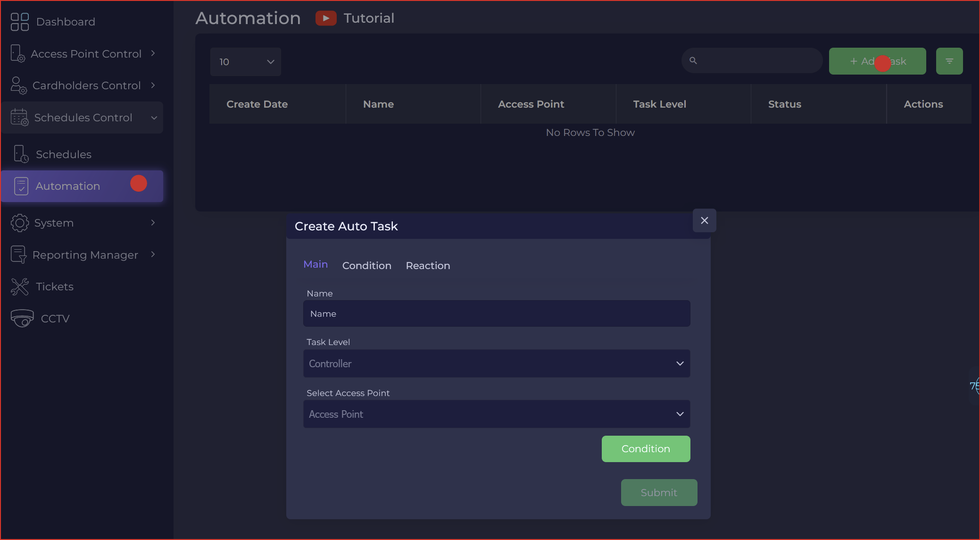Sort by Status column header
Image resolution: width=980 pixels, height=540 pixels.
pos(785,104)
